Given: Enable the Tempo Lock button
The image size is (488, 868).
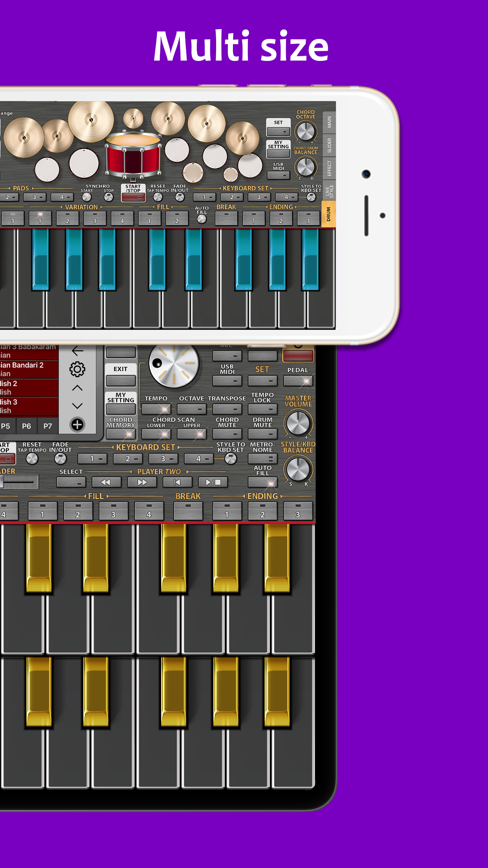Looking at the screenshot, I should (x=262, y=409).
